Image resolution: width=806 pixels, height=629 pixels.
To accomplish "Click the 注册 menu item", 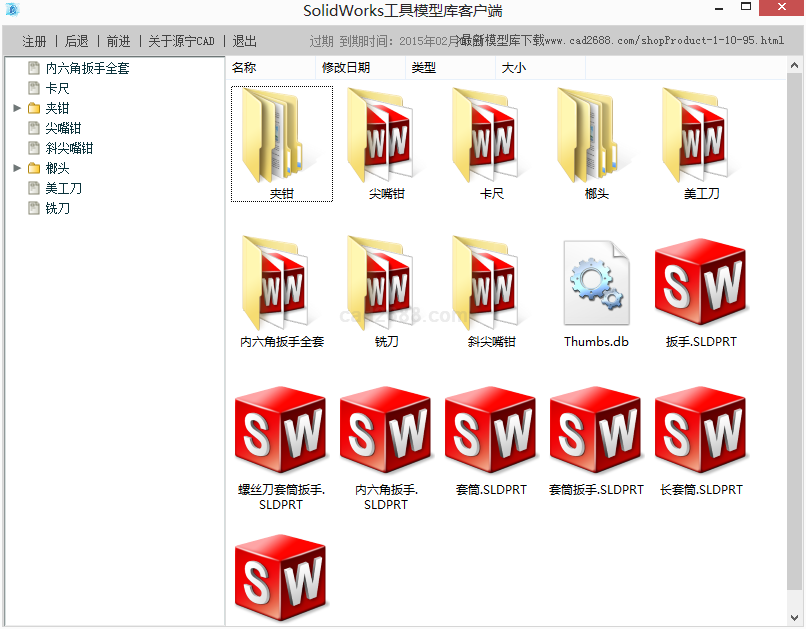I will 34,41.
